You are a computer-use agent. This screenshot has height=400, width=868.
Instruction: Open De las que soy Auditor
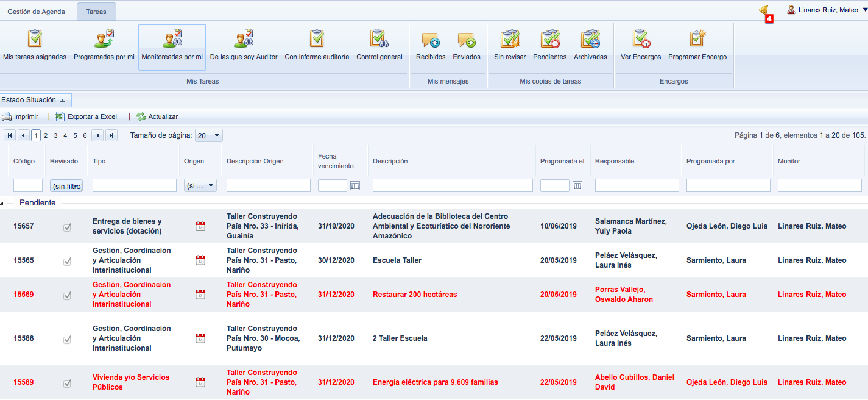[x=244, y=47]
